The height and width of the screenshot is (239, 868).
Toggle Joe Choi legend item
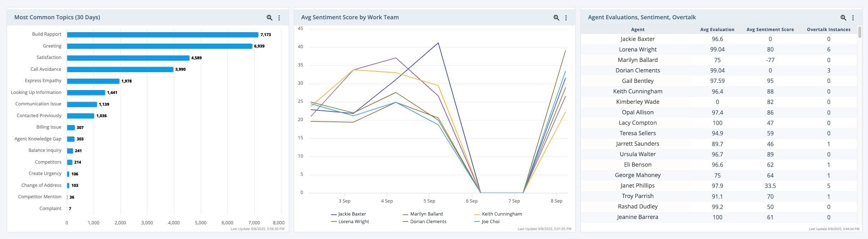coord(490,221)
